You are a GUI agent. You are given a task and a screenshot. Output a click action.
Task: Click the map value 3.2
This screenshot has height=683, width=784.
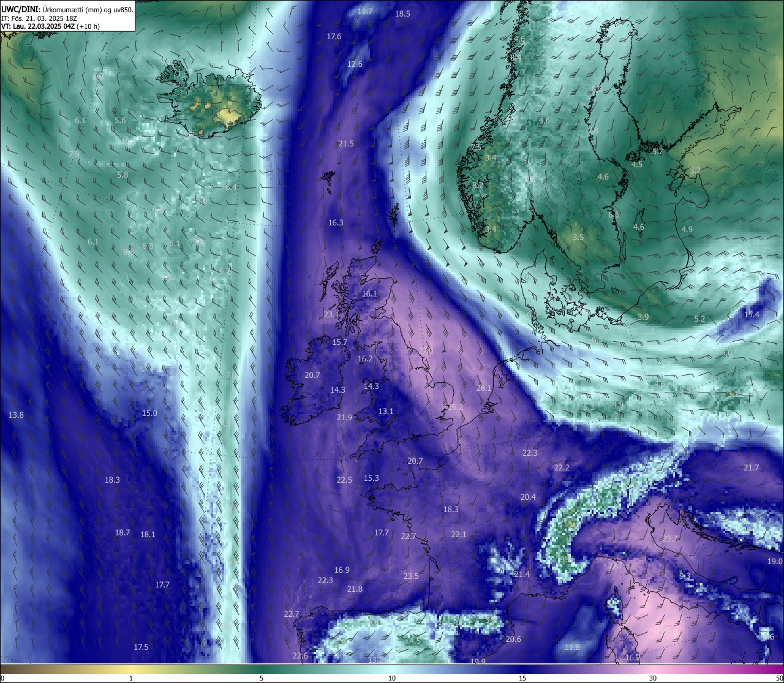695,171
